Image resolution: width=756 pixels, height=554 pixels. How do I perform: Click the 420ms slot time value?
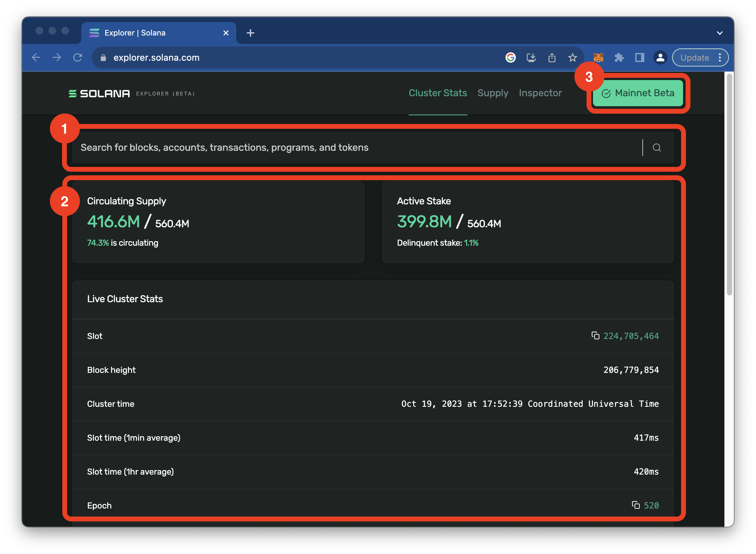[646, 471]
